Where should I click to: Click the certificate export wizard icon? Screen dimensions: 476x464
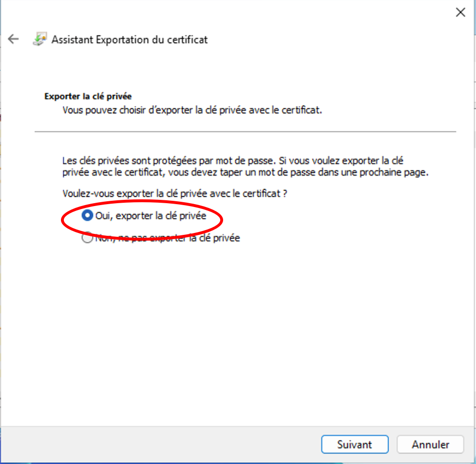tap(39, 39)
